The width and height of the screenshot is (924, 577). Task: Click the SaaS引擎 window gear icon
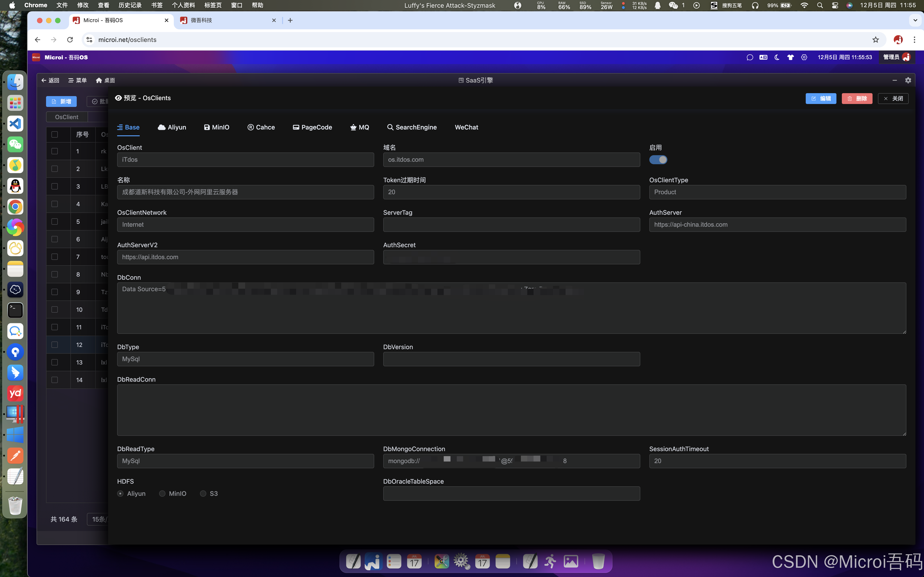click(908, 80)
